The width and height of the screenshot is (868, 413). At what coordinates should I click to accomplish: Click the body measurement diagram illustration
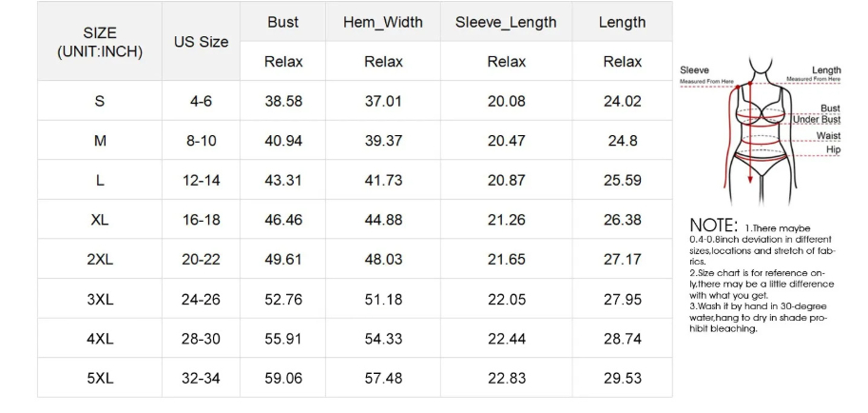(761, 128)
